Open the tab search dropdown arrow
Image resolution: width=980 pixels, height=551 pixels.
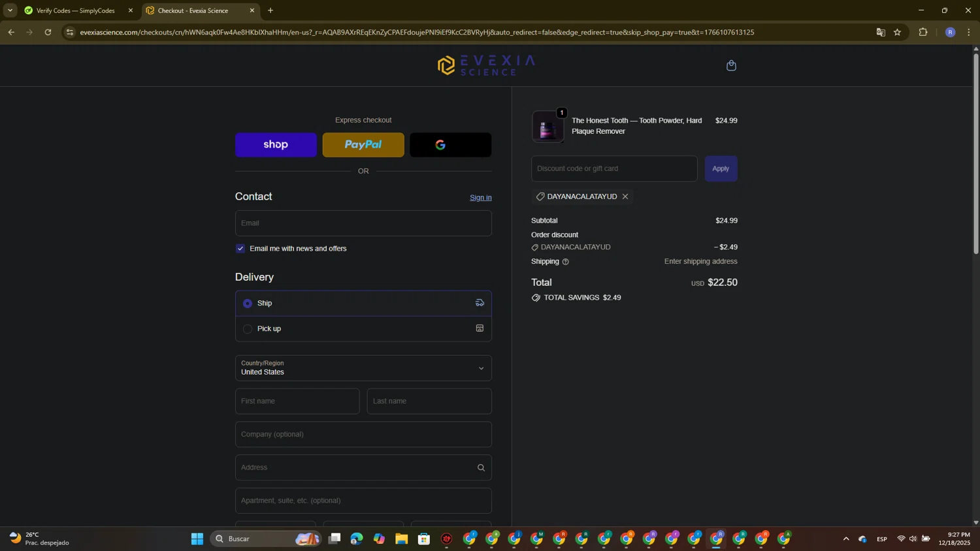tap(10, 10)
